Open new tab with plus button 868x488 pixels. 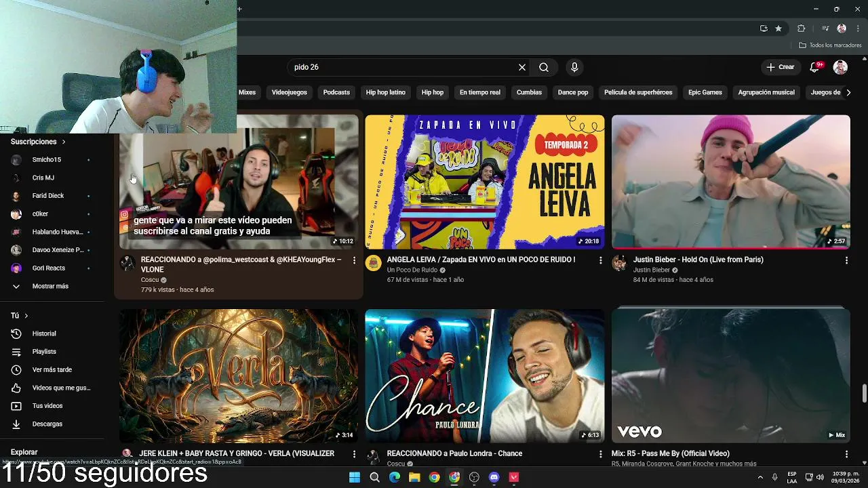coord(239,9)
